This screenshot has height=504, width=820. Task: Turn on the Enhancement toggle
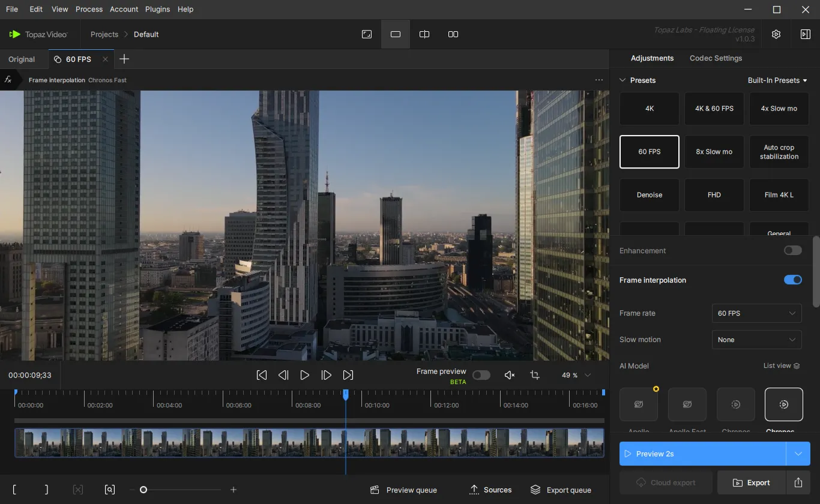792,250
